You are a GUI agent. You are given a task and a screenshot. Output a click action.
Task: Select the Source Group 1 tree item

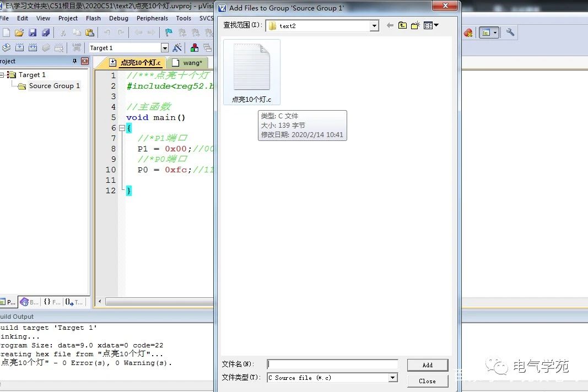(x=55, y=86)
